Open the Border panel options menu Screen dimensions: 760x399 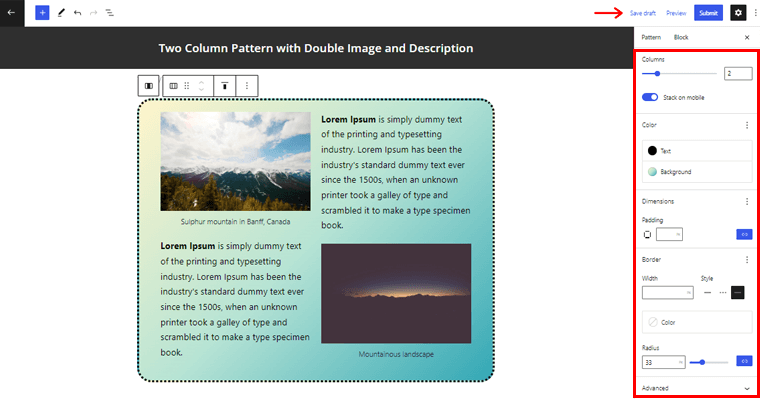coord(747,260)
